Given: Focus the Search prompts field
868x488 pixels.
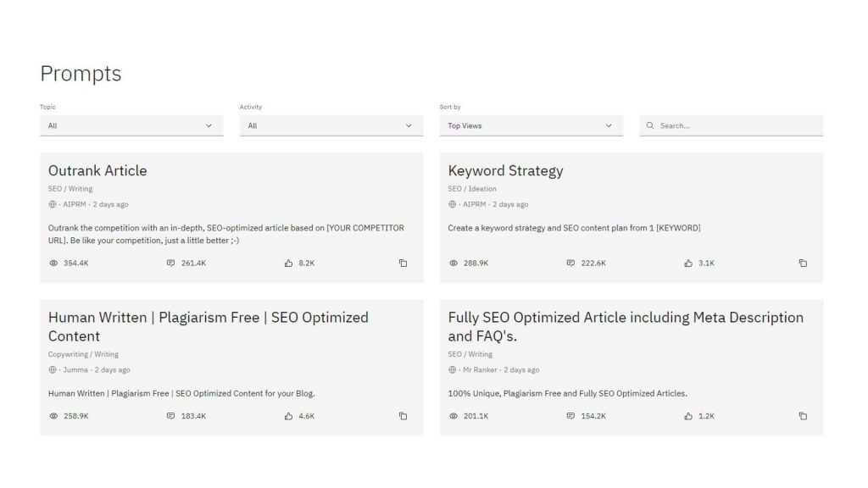Looking at the screenshot, I should (x=732, y=125).
